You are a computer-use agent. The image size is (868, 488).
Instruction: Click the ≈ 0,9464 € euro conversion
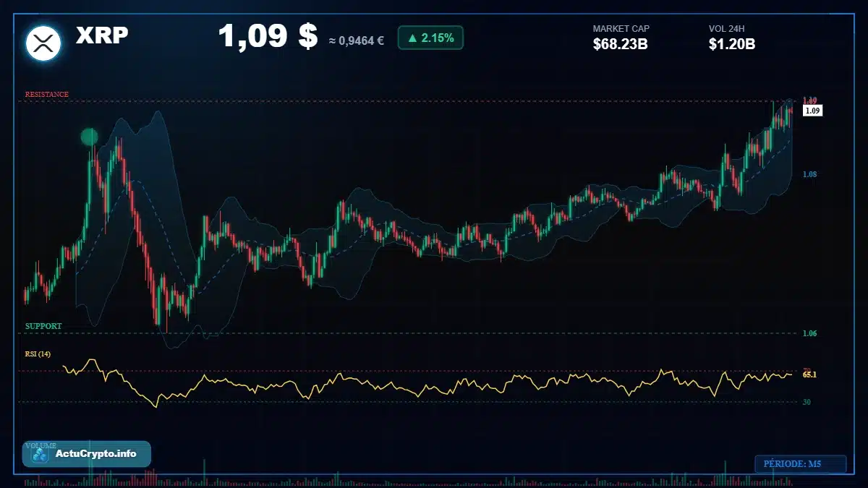click(357, 40)
